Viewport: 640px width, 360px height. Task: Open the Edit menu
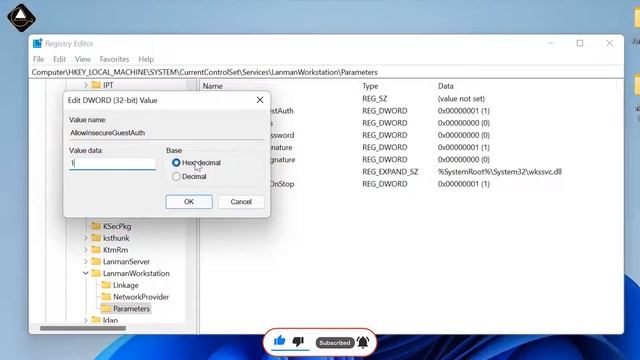pyautogui.click(x=59, y=59)
